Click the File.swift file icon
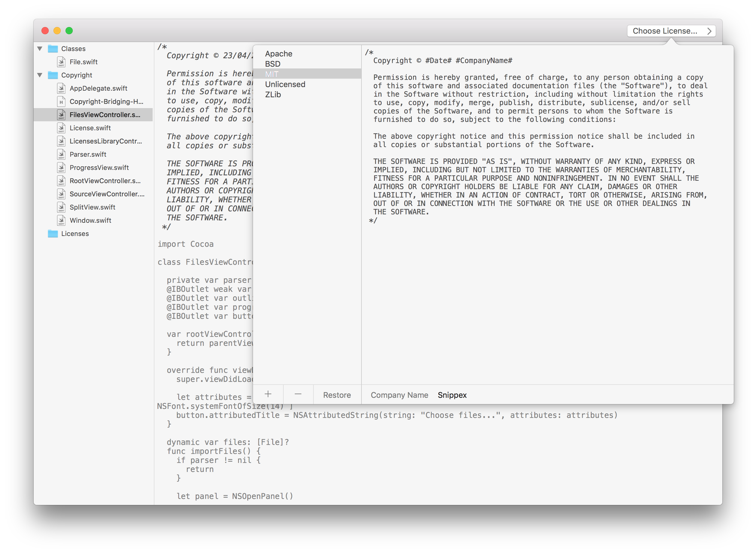 point(61,62)
